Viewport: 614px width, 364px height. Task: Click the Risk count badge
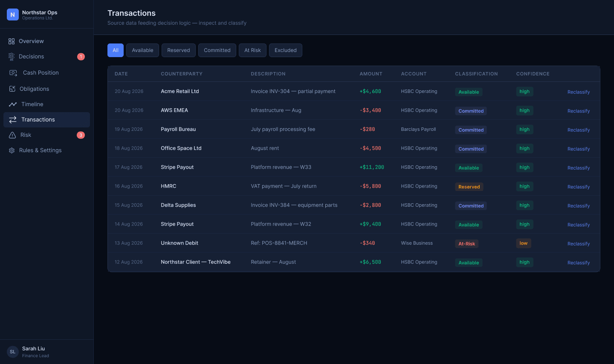click(81, 135)
